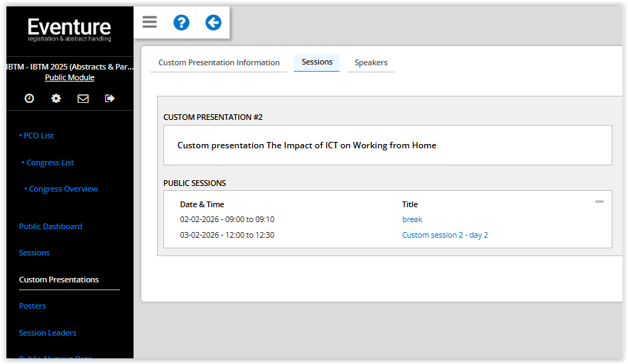628x364 pixels.
Task: Select the Sessions tab
Action: [317, 62]
